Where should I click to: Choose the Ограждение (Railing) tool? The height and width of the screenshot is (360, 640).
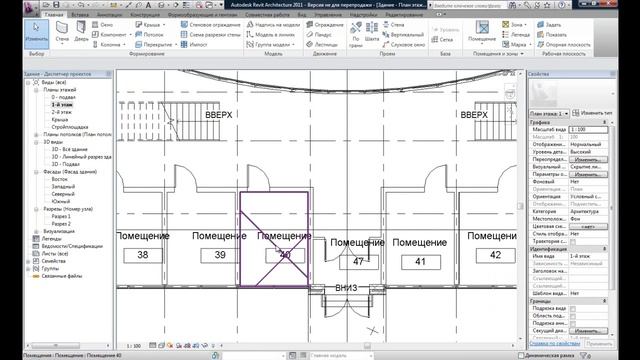[325, 25]
